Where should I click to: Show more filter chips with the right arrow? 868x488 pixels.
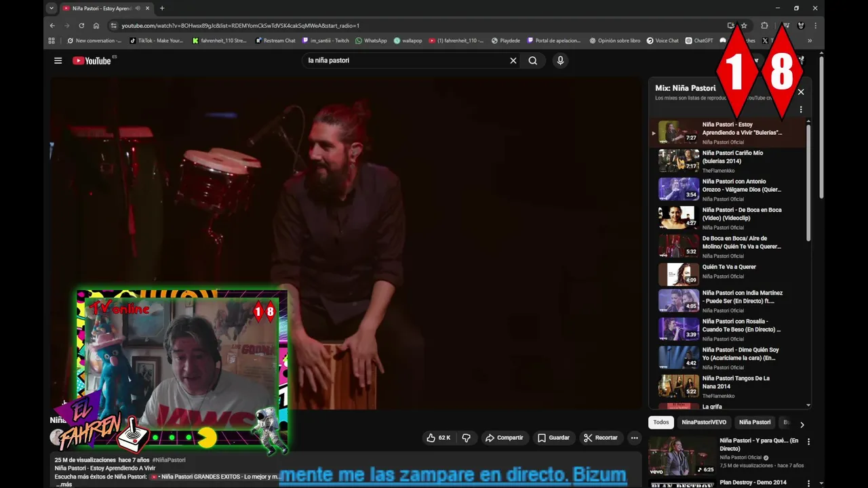pyautogui.click(x=802, y=425)
